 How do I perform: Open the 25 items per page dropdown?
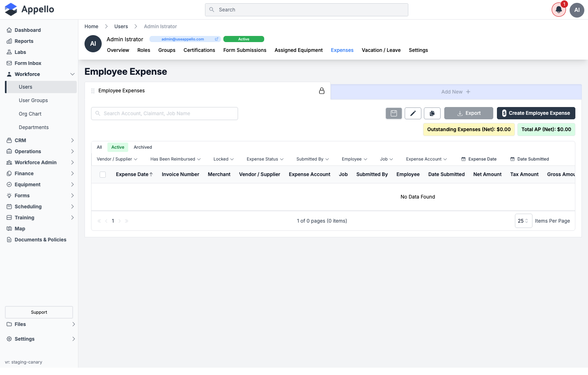pyautogui.click(x=523, y=221)
